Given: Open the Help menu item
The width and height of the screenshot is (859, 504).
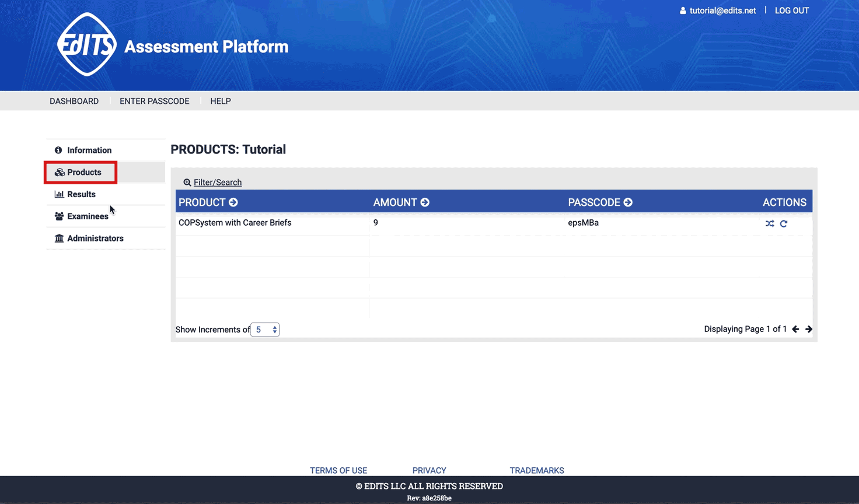Looking at the screenshot, I should coord(221,101).
